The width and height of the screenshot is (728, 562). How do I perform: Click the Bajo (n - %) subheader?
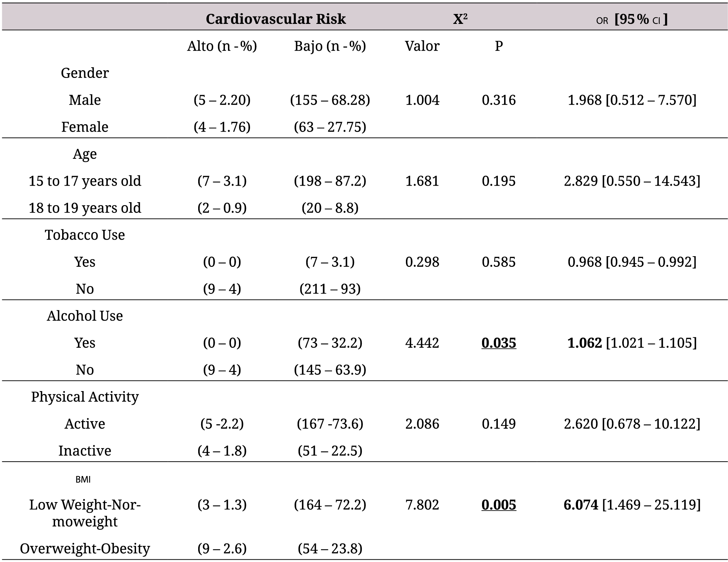pos(330,46)
